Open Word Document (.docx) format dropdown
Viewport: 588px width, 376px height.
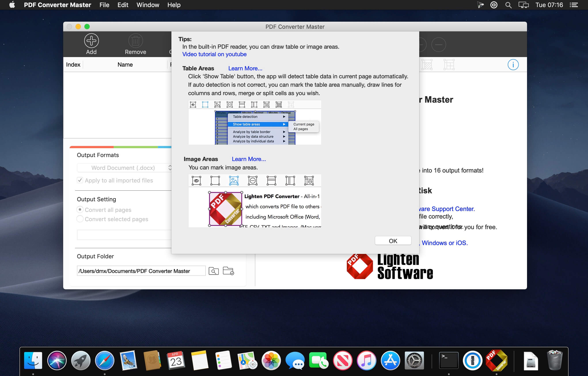[124, 168]
